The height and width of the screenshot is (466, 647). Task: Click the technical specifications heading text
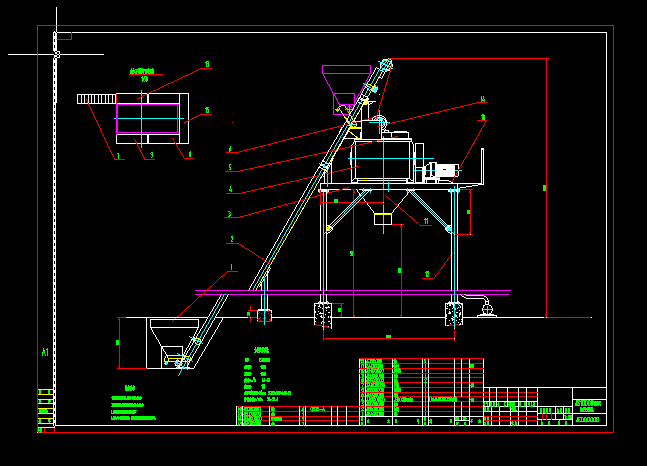(261, 350)
